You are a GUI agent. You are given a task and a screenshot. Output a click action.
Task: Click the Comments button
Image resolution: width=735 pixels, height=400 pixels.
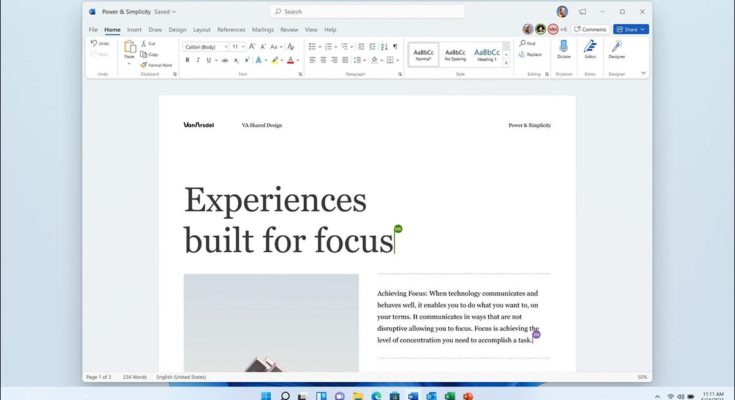591,30
